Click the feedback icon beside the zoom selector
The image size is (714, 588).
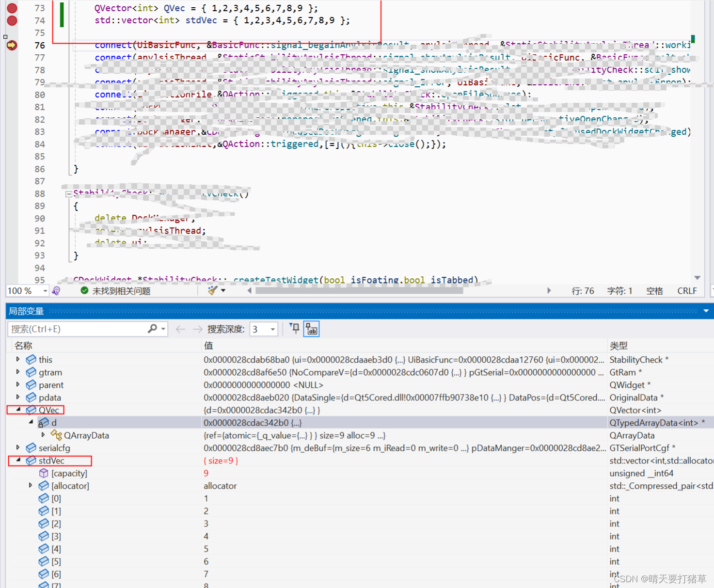pyautogui.click(x=56, y=290)
